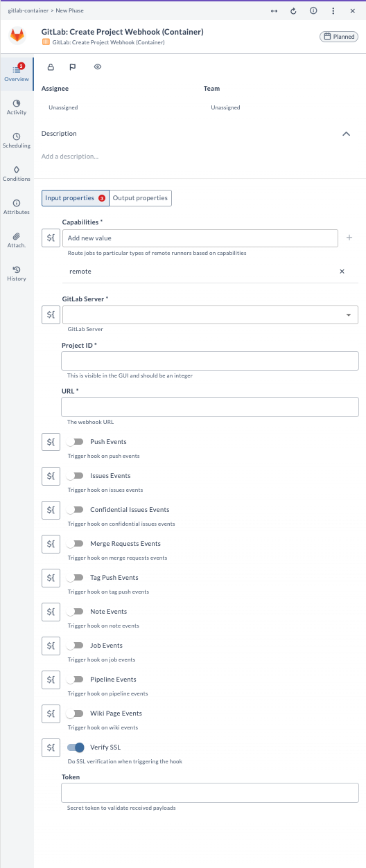366x868 pixels.
Task: Click the Project ID input field
Action: coord(210,361)
